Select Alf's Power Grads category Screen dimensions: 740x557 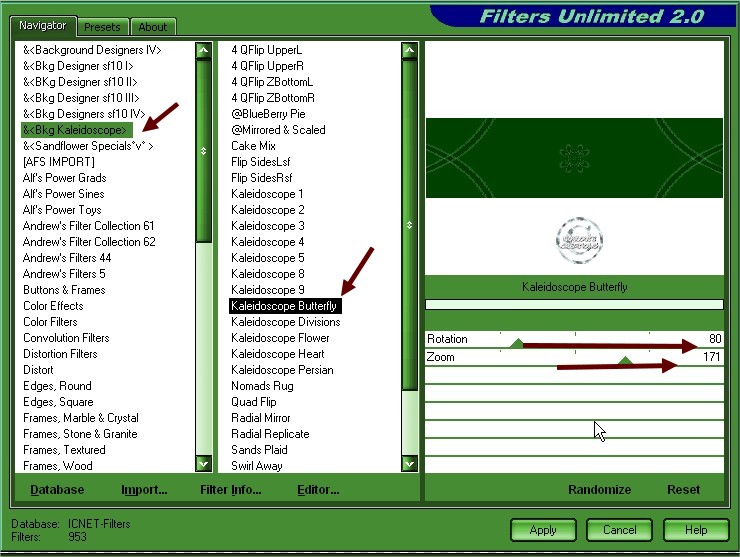pyautogui.click(x=65, y=178)
